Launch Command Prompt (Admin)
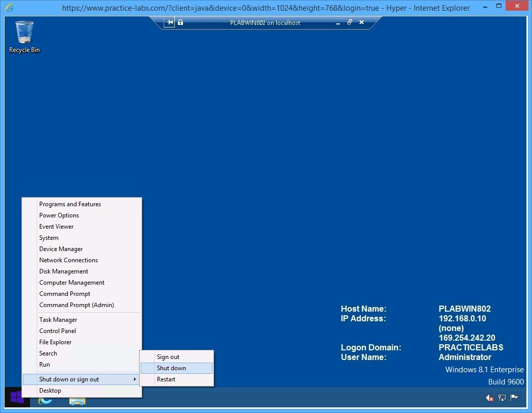The image size is (532, 413). 76,305
